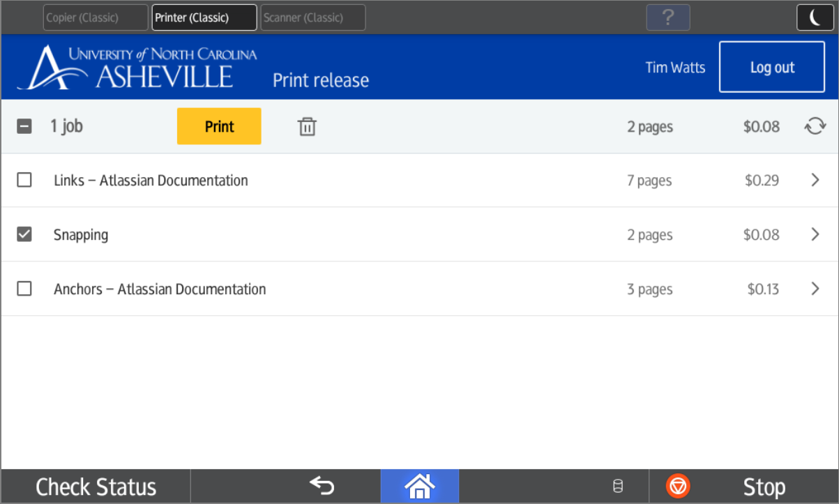Viewport: 839px width, 504px height.
Task: Delete selected job with trash icon
Action: (307, 127)
